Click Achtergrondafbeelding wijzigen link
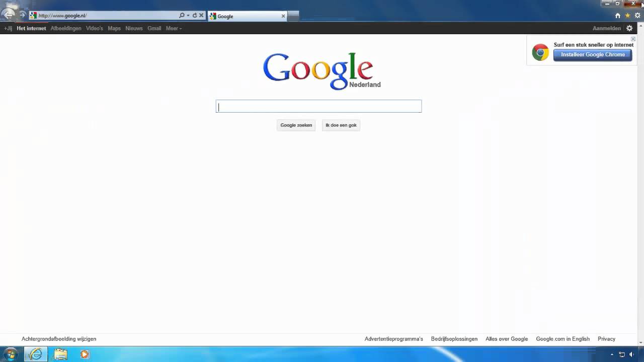Screen dimensions: 644x362 point(59,339)
